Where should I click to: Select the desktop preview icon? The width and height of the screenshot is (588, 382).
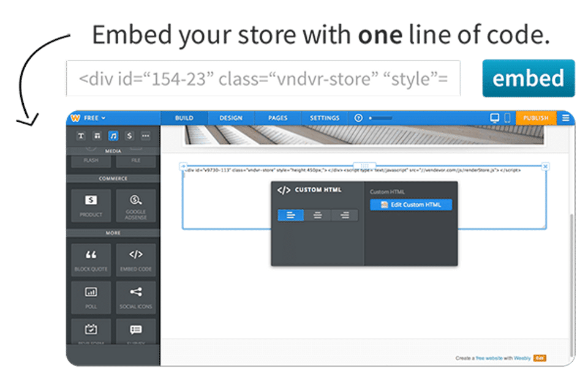coord(495,118)
